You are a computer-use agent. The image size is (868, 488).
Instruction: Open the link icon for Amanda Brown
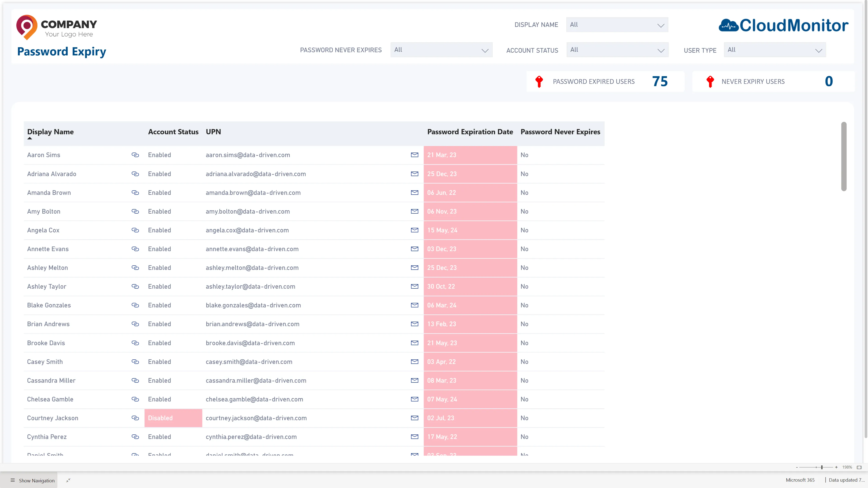[x=135, y=193]
